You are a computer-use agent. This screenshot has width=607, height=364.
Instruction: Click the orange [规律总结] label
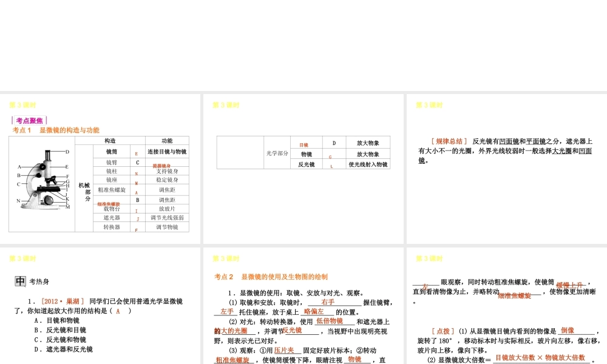click(x=449, y=141)
